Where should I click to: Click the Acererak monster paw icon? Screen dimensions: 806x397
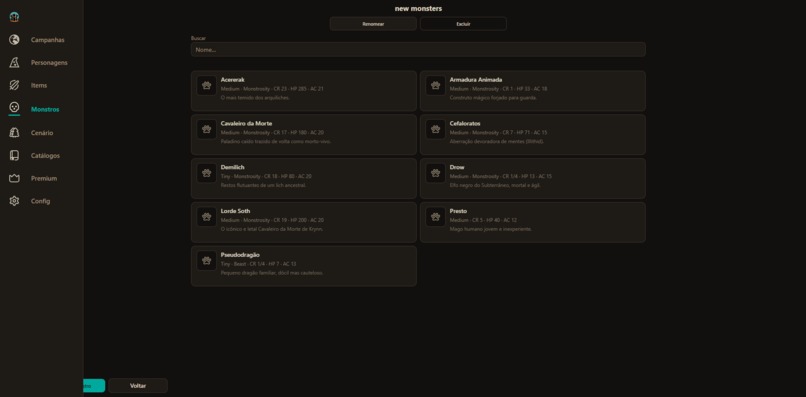coord(207,85)
